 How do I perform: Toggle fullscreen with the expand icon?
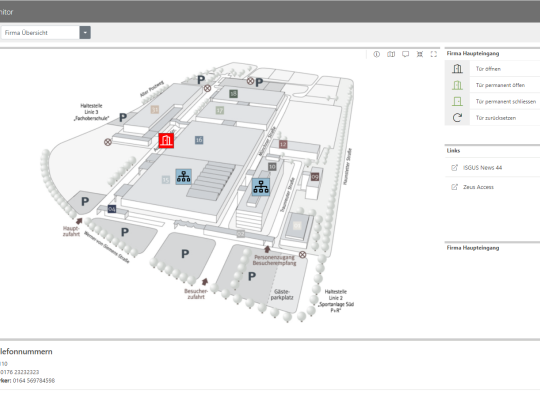click(434, 54)
